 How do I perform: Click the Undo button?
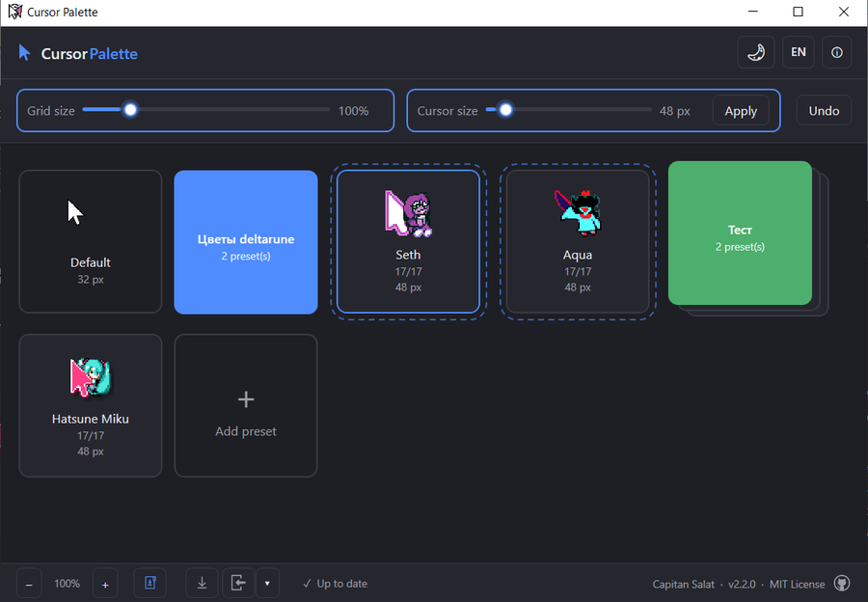pyautogui.click(x=824, y=111)
